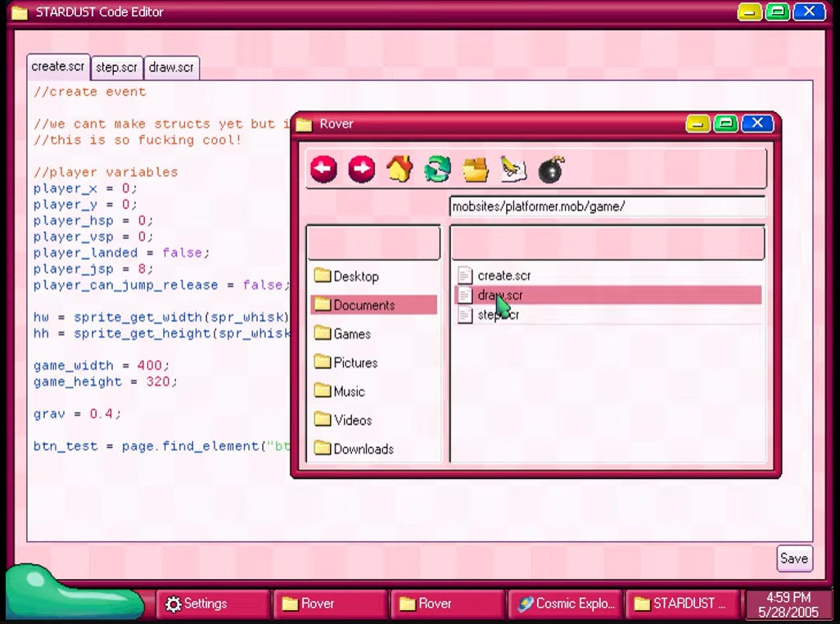The image size is (840, 624).
Task: Click the code line 'player_landed = false;'
Action: [x=121, y=253]
